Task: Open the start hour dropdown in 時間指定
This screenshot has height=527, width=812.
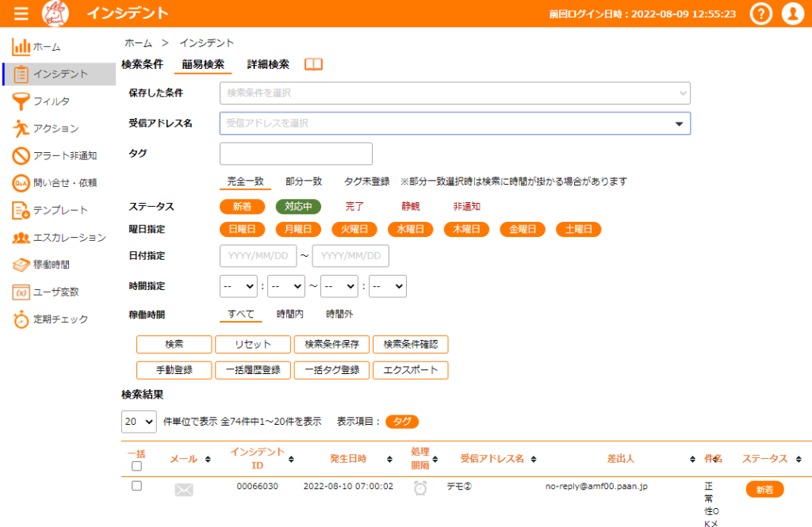Action: point(239,286)
